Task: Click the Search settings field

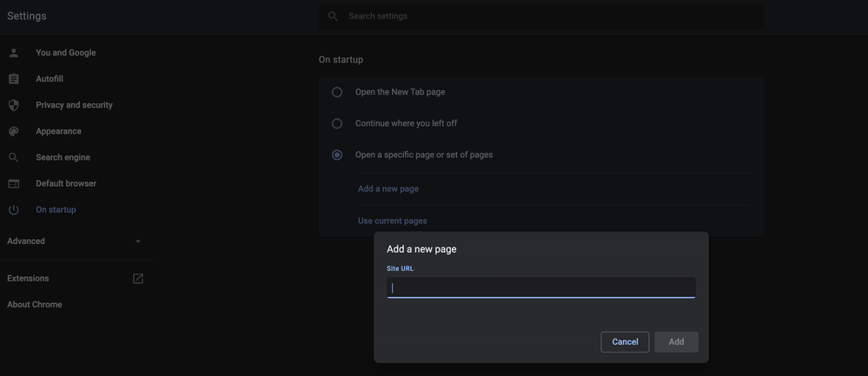Action: (x=540, y=16)
